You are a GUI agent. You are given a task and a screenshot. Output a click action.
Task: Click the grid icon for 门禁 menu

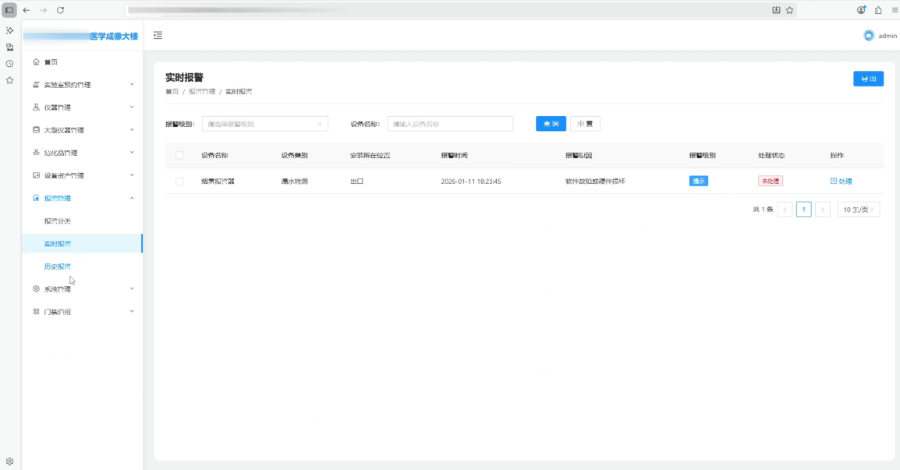[x=36, y=312]
